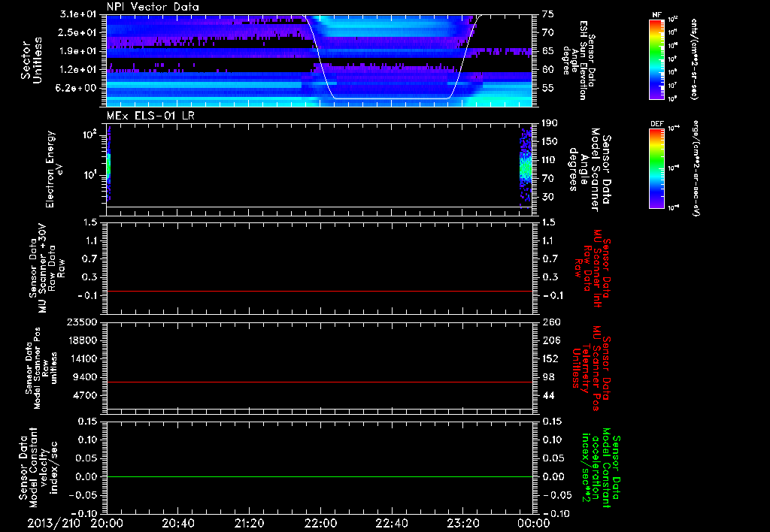Click the '20:40' time tick label

coord(177,523)
